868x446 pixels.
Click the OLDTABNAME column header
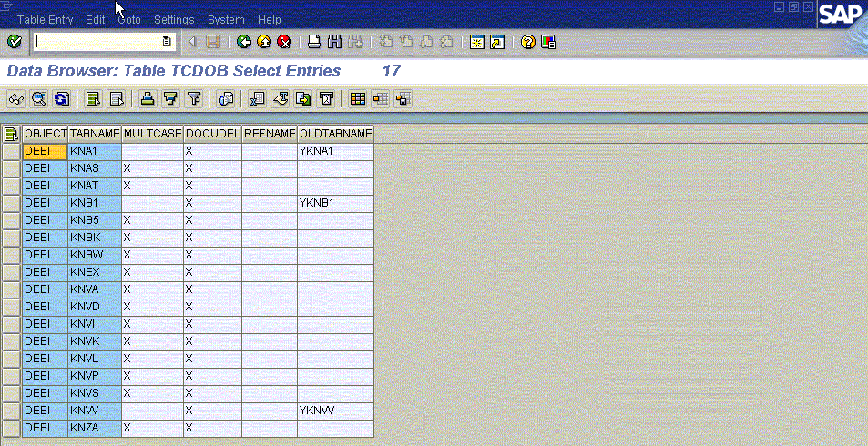pos(335,134)
